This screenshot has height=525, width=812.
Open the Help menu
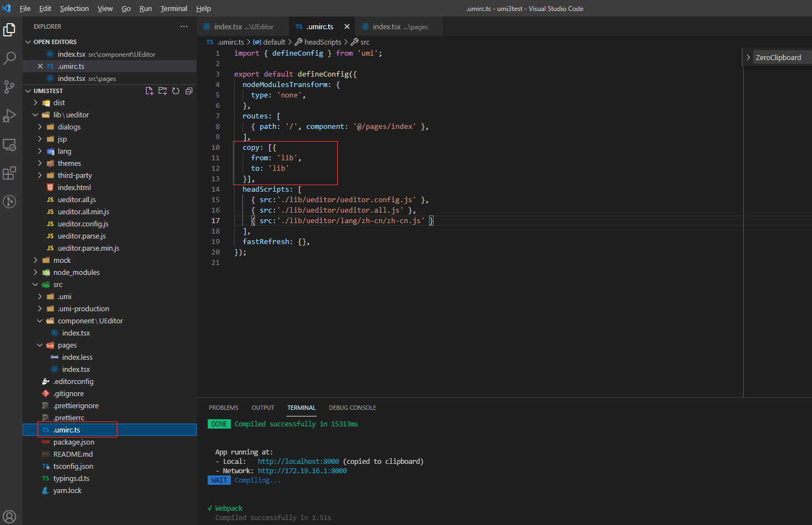(204, 8)
